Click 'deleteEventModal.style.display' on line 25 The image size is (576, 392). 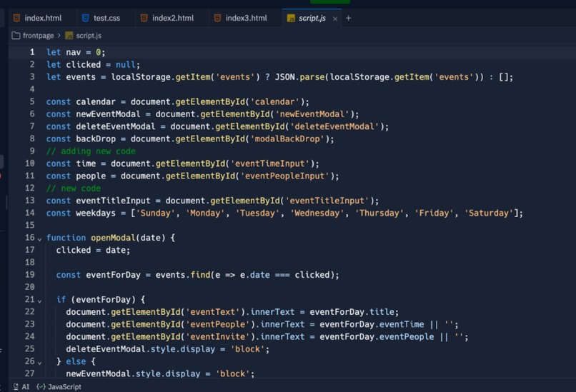click(141, 349)
